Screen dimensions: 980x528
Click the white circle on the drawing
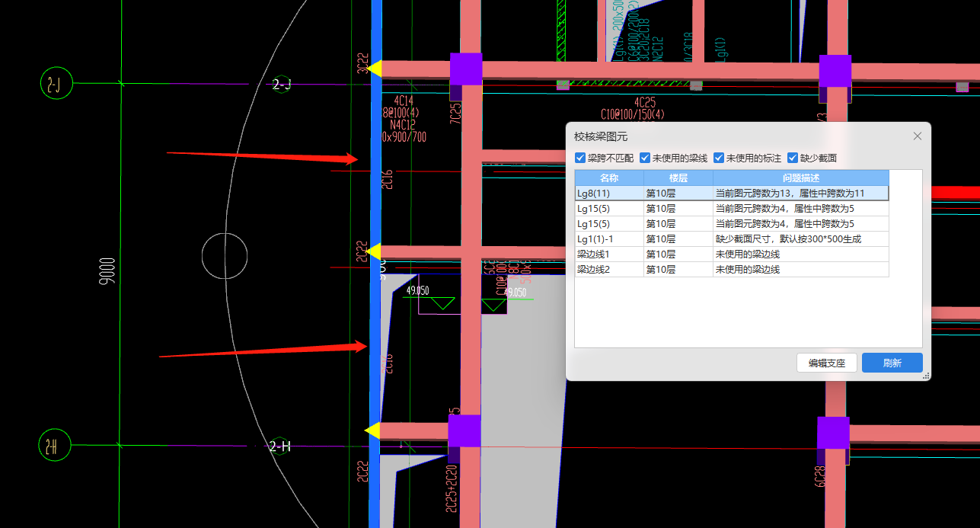coord(225,255)
